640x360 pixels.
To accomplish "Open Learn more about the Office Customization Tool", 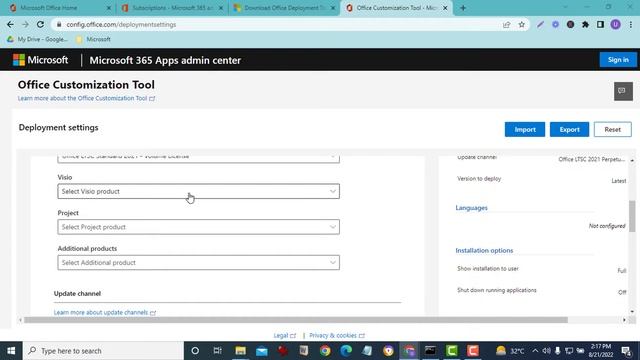I will click(x=86, y=98).
